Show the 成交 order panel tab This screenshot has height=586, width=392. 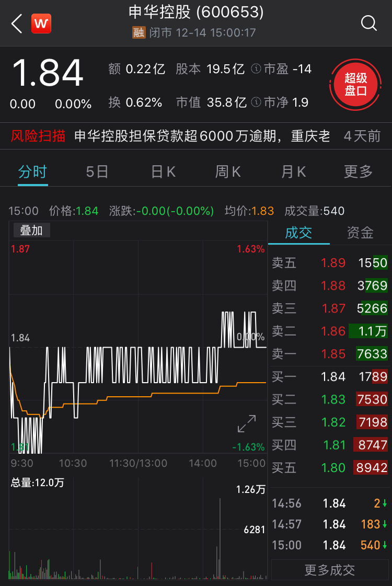298,233
